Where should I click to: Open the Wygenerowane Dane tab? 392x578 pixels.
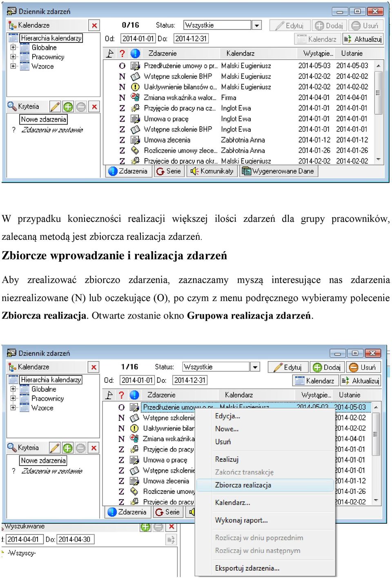278,171
